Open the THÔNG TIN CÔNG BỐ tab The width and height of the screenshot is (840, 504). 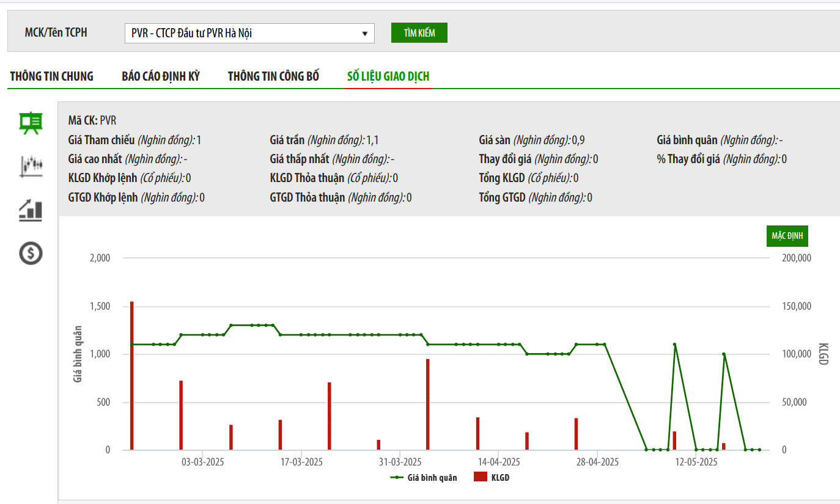[x=273, y=76]
